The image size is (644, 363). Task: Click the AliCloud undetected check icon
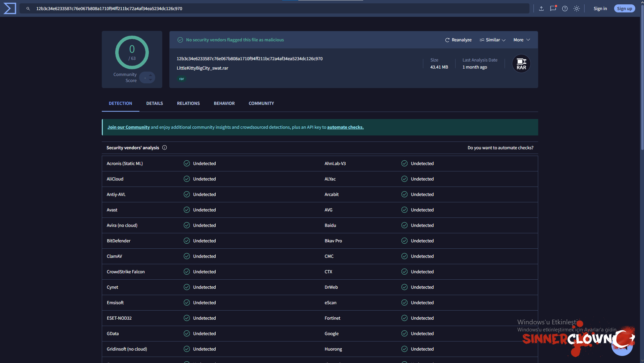point(187,179)
